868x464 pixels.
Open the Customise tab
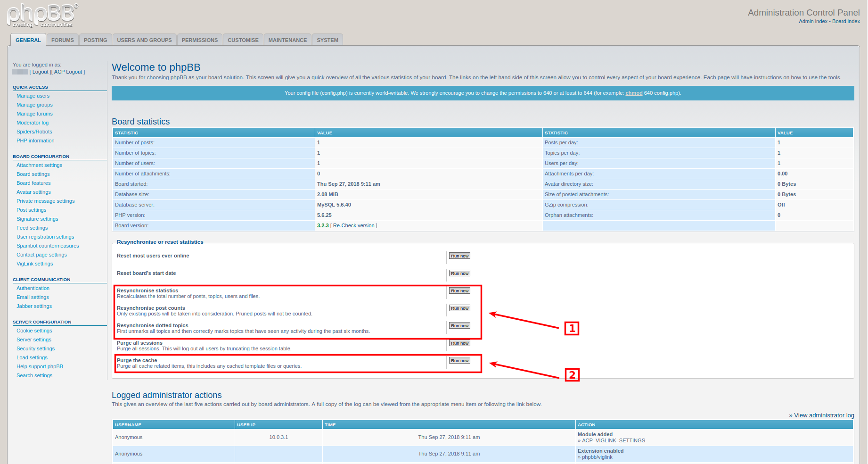243,40
